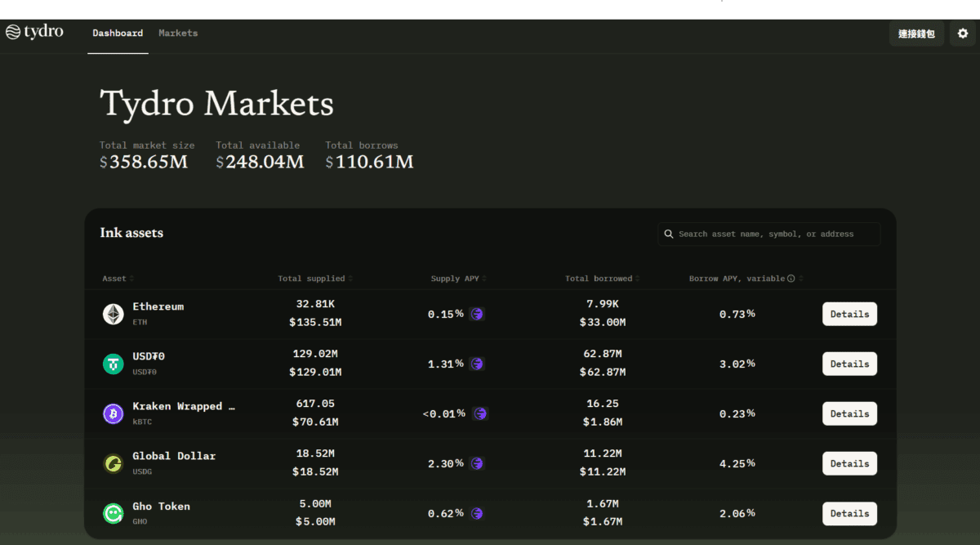
Task: Focus the asset search input field
Action: [776, 234]
